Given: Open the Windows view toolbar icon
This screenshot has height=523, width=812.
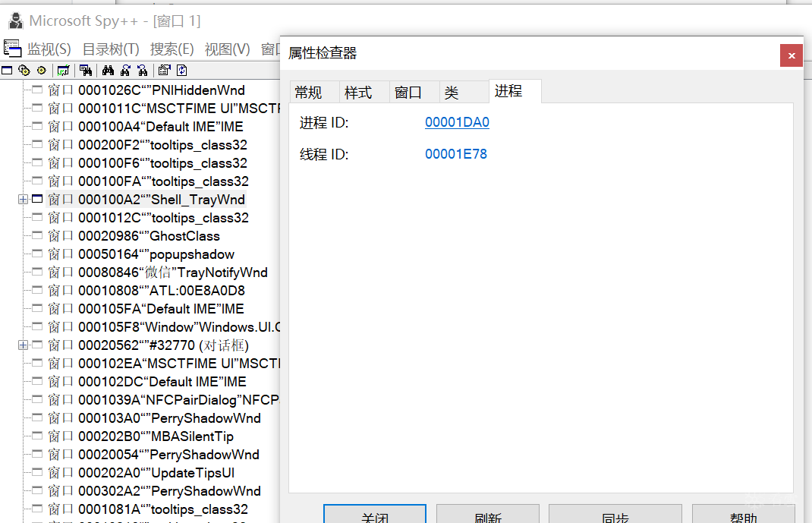Looking at the screenshot, I should 7,71.
